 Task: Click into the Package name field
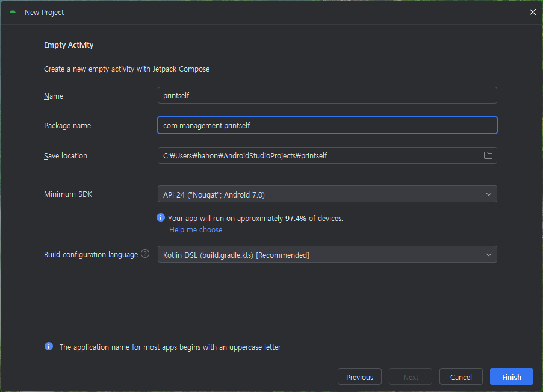click(327, 125)
